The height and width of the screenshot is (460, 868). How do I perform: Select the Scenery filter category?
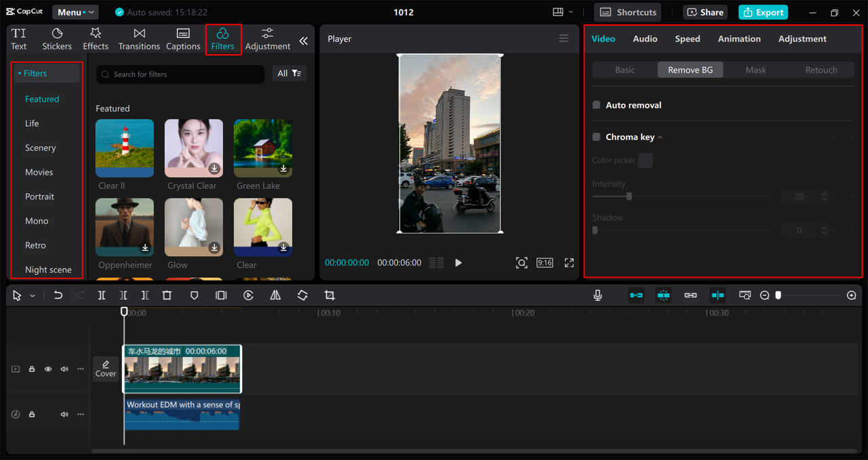point(41,148)
